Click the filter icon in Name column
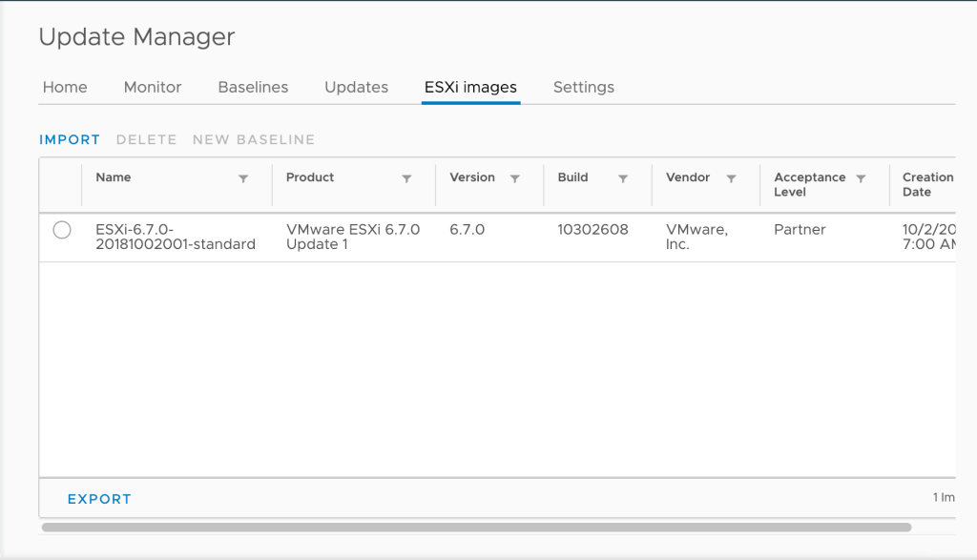 pyautogui.click(x=243, y=178)
